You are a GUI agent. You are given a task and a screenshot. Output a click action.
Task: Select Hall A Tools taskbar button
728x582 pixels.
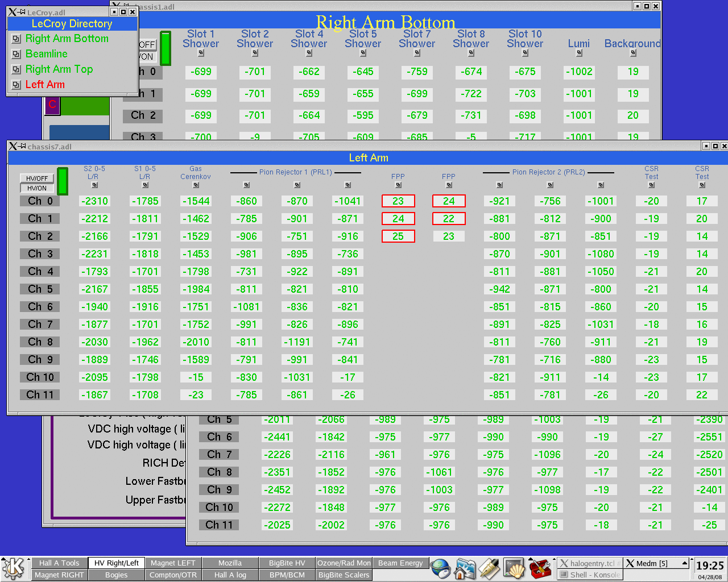point(59,563)
